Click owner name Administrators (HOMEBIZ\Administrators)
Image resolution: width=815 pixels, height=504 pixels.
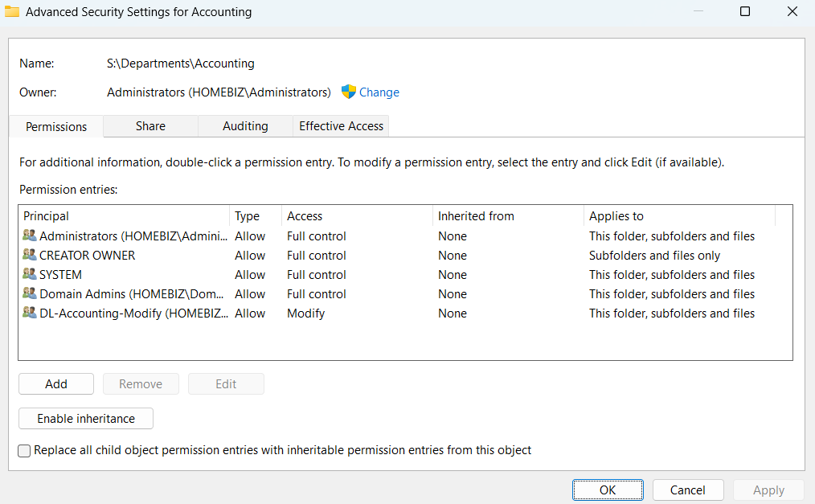click(219, 92)
